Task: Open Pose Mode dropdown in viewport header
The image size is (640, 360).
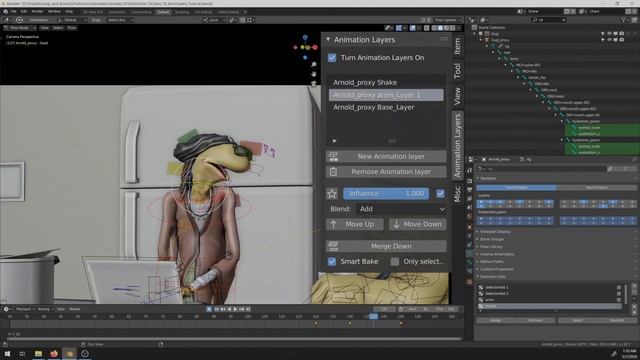Action: tap(19, 28)
